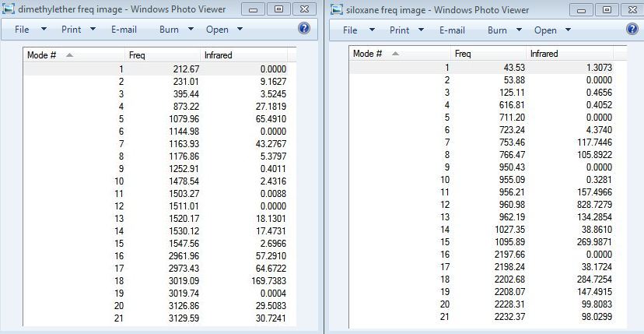Expand Print dropdown arrow, siloxane window
Viewport: 644px width, 334px height.
(x=421, y=30)
